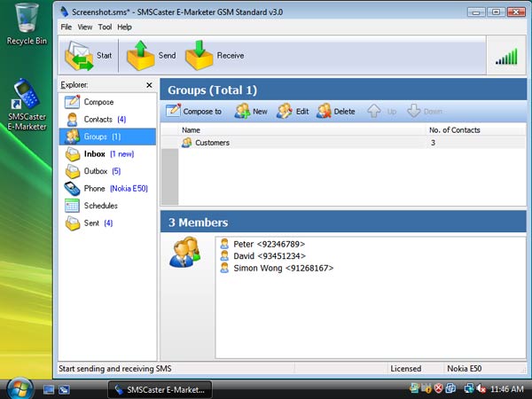Viewport: 532px width, 399px height.
Task: Double-check the signal strength bars indicator
Action: tap(505, 57)
